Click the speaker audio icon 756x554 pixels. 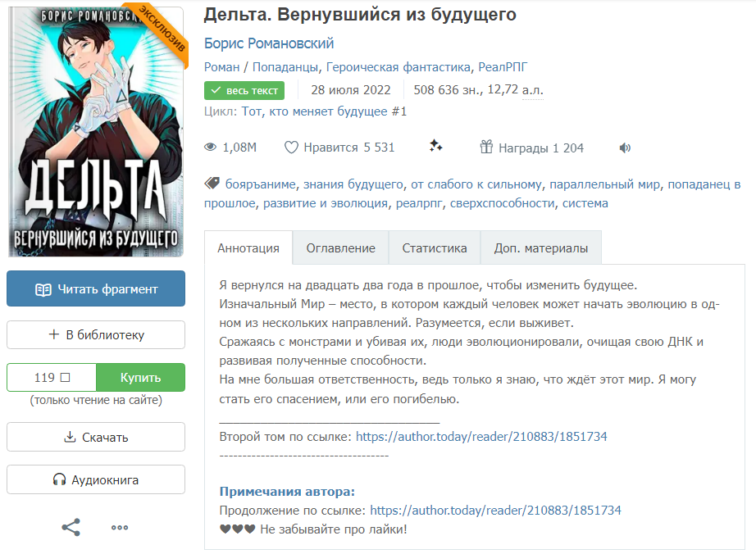click(x=625, y=148)
